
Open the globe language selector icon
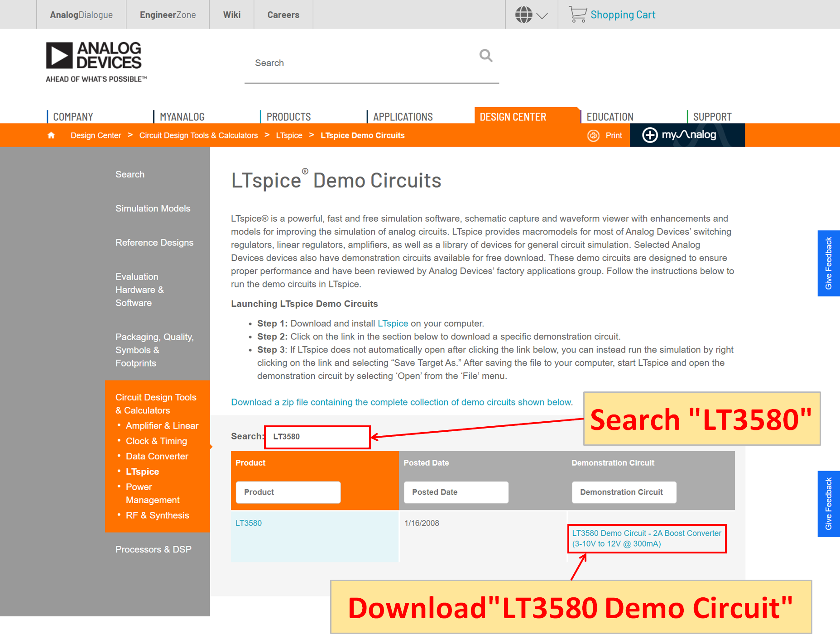[524, 14]
